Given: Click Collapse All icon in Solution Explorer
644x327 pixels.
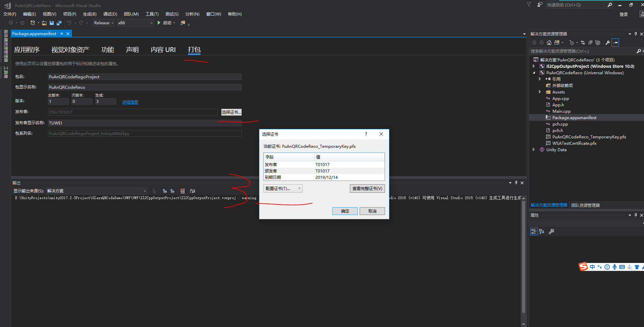Looking at the screenshot, I should tap(590, 43).
